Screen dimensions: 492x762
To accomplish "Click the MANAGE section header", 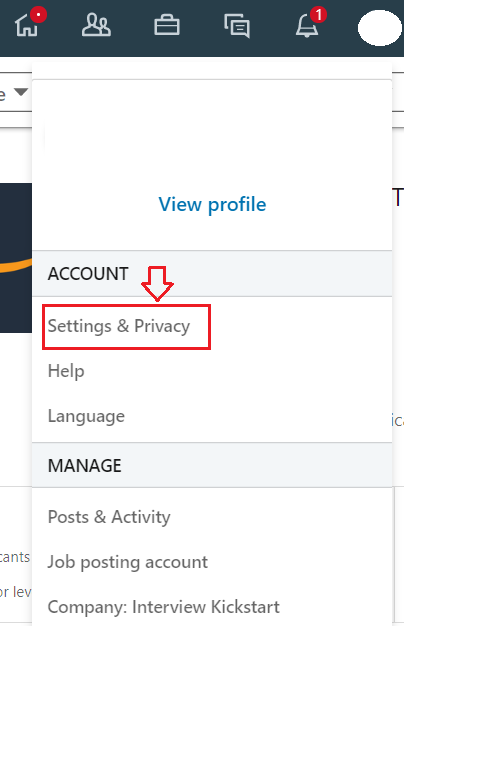I will click(x=85, y=466).
